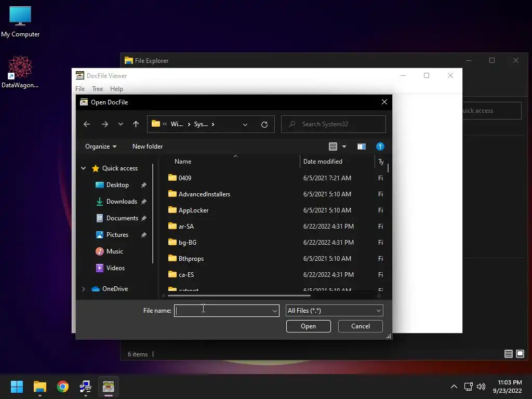Expand the address bar path dropdown
The image size is (532, 399).
[x=245, y=125]
